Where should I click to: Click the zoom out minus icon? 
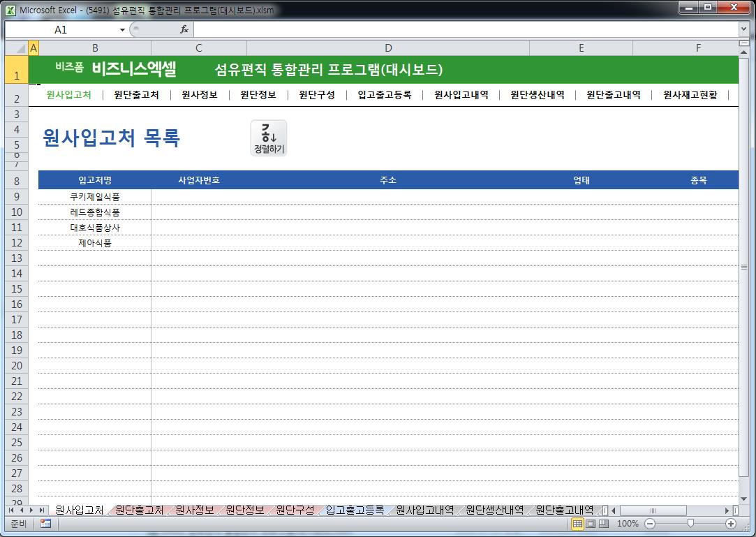pyautogui.click(x=650, y=523)
